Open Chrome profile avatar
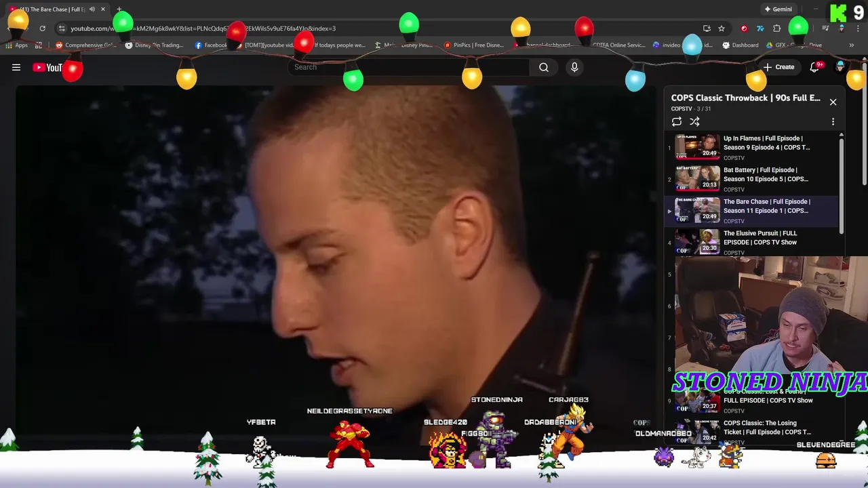Screen dimensions: 868x488 pyautogui.click(x=842, y=28)
